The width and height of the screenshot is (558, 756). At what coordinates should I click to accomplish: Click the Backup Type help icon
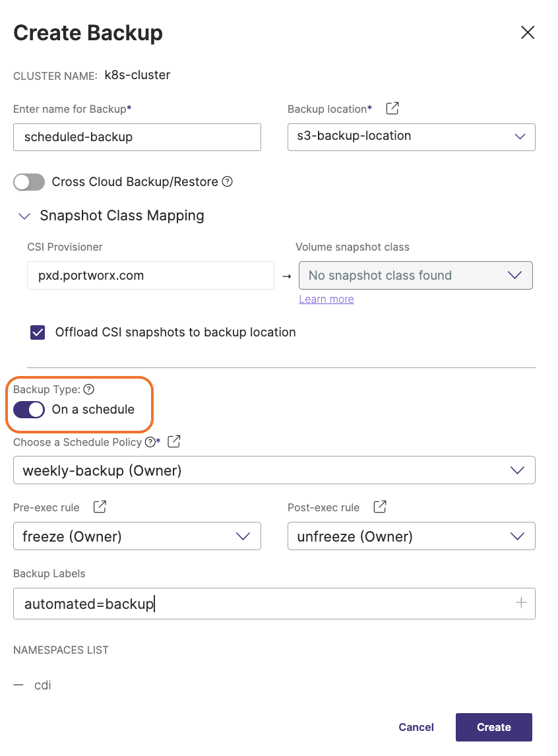[x=89, y=390]
